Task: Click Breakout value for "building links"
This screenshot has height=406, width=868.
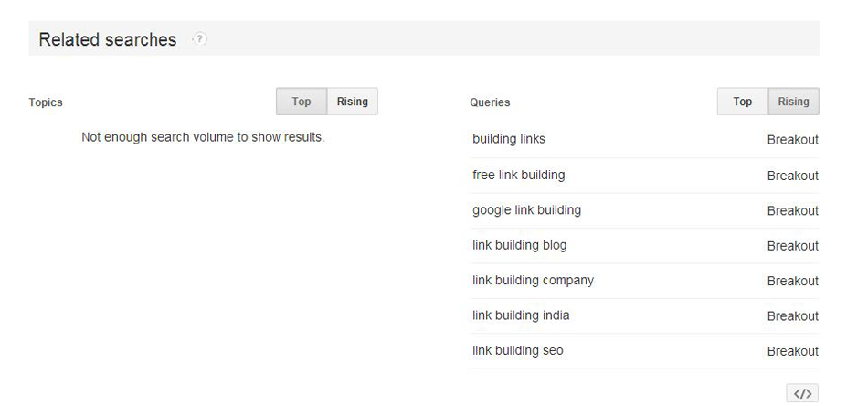Action: 792,140
